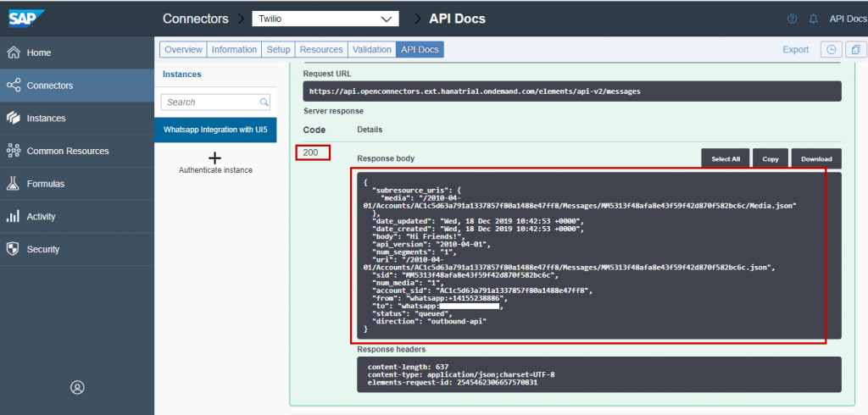This screenshot has width=868, height=415.
Task: Click the content-type header line
Action: pyautogui.click(x=461, y=374)
